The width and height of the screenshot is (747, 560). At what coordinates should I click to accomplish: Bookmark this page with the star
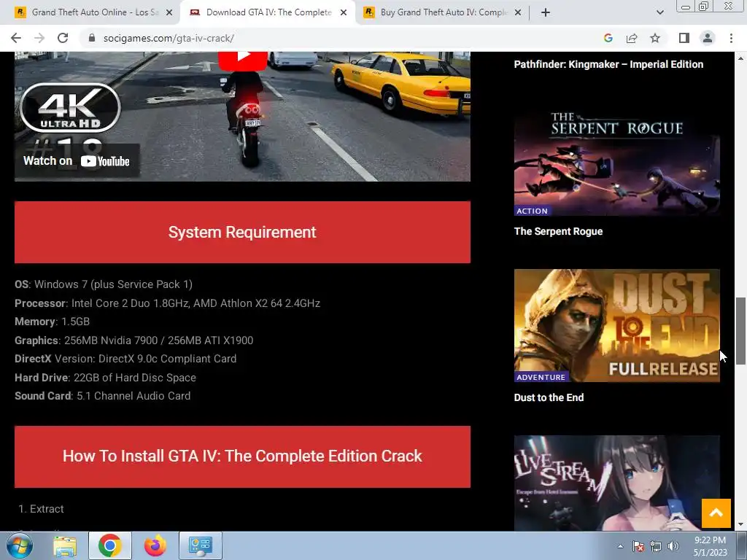click(x=655, y=38)
